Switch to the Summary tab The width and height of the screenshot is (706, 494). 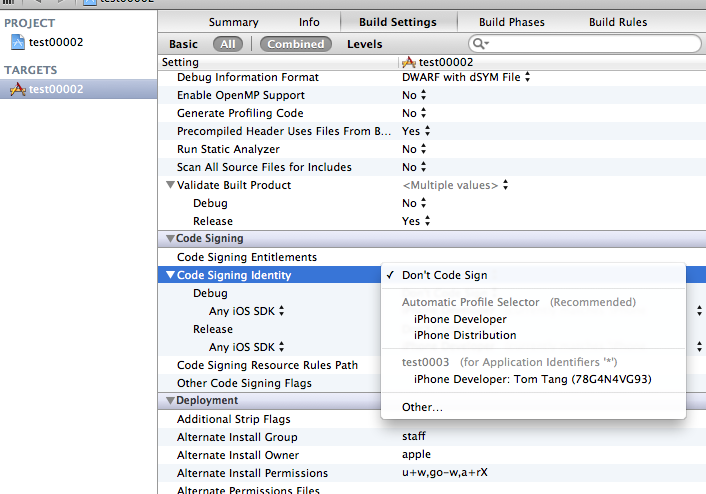click(x=234, y=22)
